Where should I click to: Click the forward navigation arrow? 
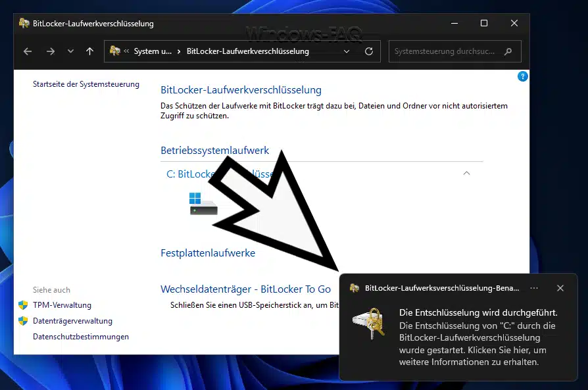[x=50, y=51]
